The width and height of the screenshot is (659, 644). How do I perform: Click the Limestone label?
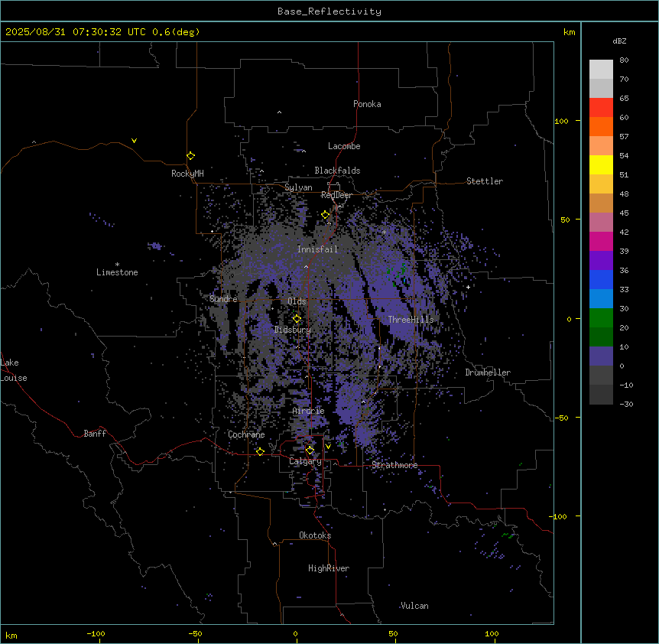(x=117, y=272)
